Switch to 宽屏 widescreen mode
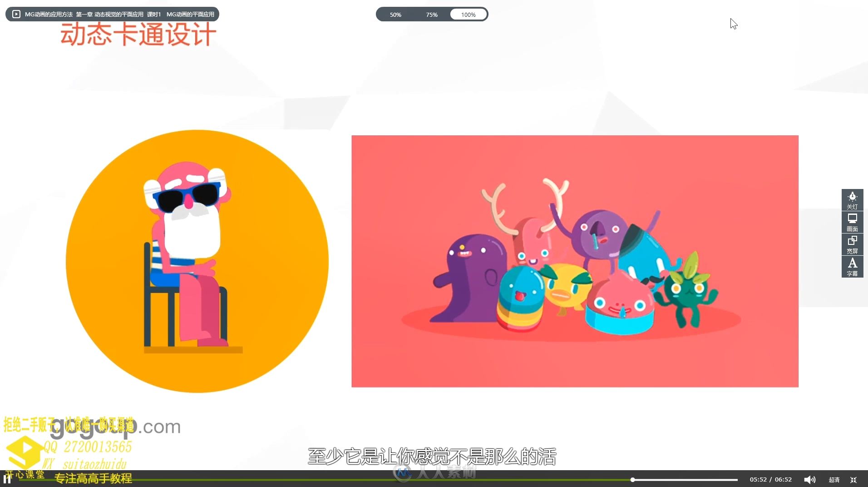 pos(852,244)
